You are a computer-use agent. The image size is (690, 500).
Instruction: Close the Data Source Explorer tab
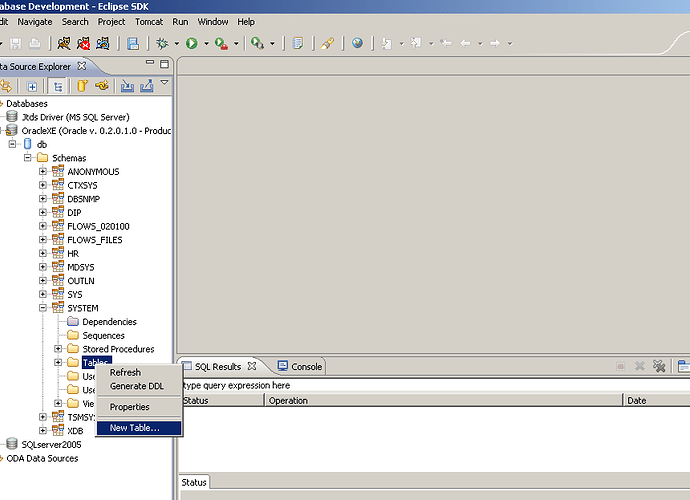point(81,66)
